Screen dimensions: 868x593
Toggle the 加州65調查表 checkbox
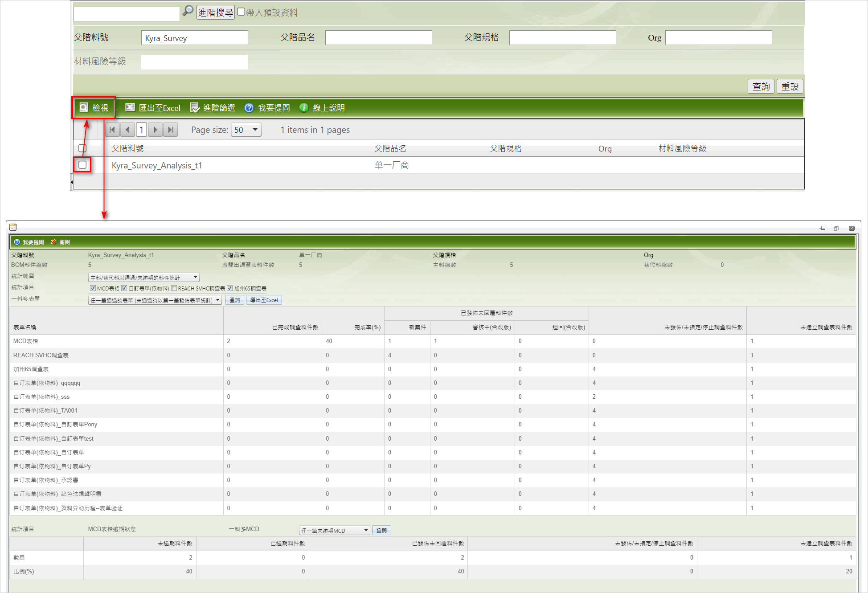click(x=230, y=288)
